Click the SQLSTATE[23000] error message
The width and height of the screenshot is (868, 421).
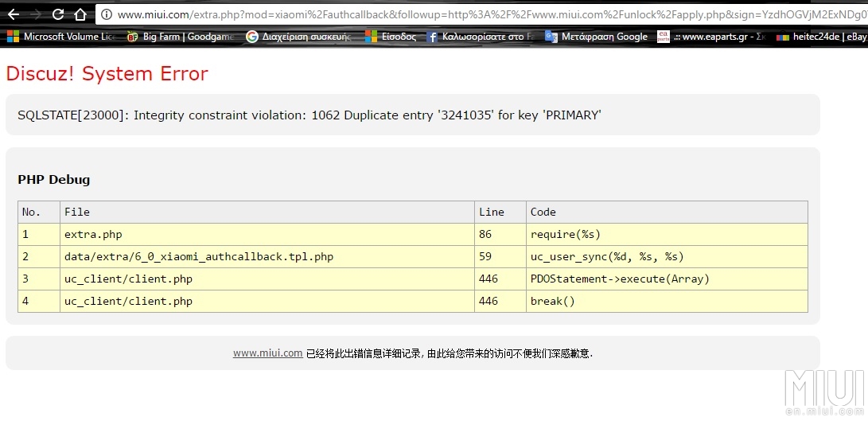309,115
